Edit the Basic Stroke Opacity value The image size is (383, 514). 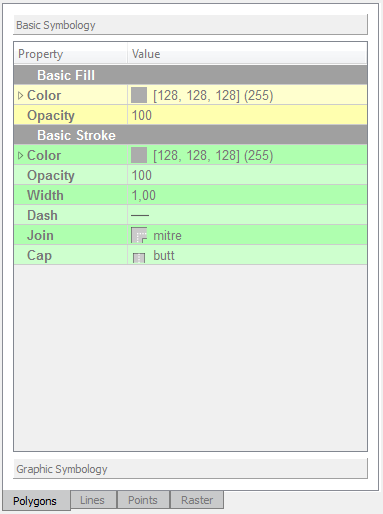point(247,175)
